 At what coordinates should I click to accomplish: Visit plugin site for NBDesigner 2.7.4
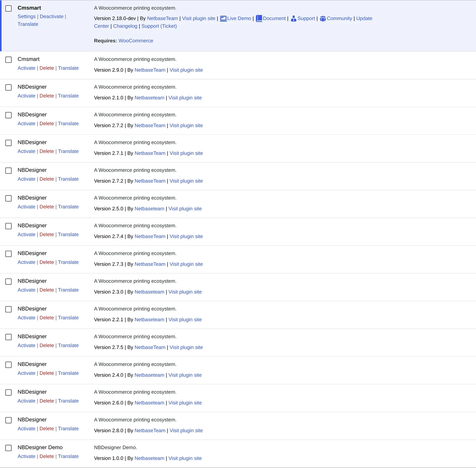(186, 237)
